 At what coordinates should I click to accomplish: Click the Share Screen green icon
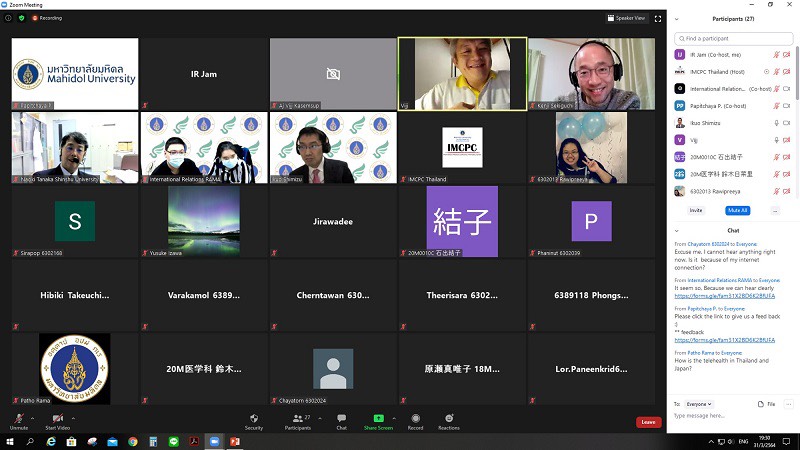378,419
